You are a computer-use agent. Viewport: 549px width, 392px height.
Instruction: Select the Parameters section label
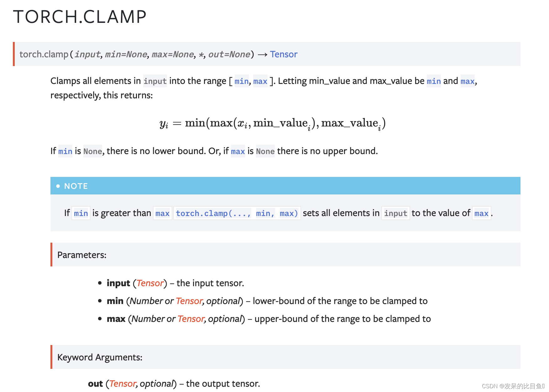point(82,255)
